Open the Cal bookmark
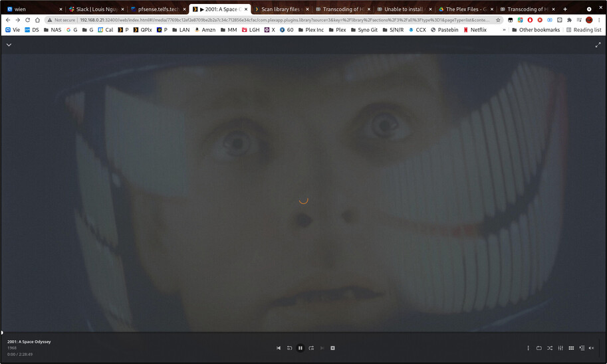Screen dimensions: 607x364 (x=105, y=29)
